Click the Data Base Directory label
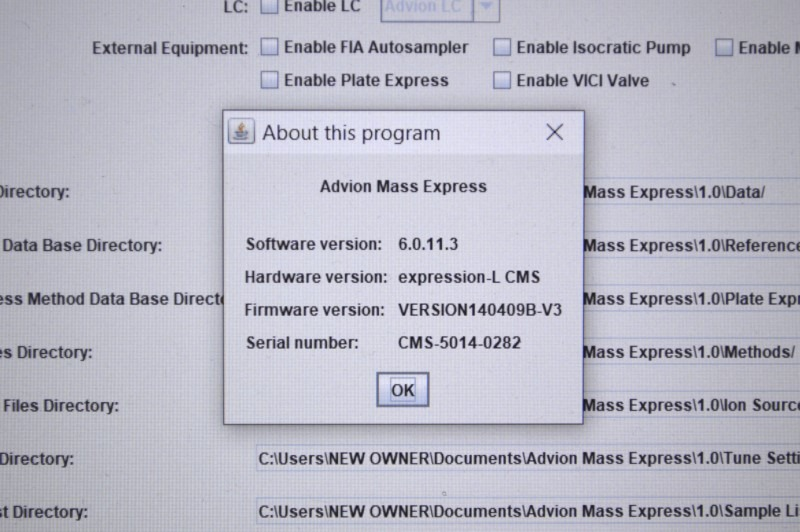Image resolution: width=800 pixels, height=532 pixels. click(x=82, y=245)
